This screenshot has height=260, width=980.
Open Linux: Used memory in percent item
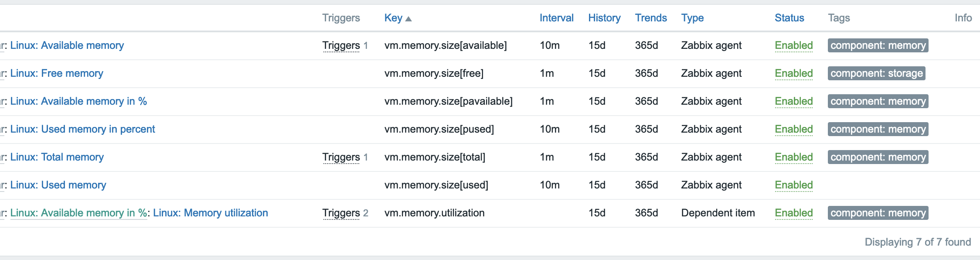[83, 129]
